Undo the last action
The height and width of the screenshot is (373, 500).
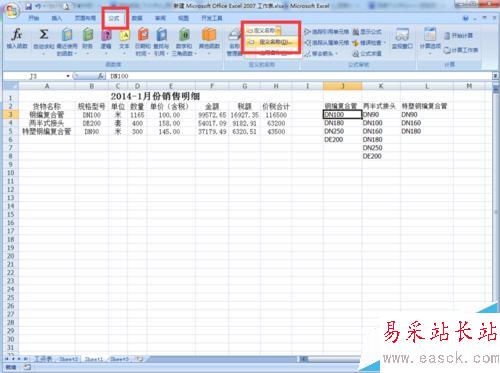(x=38, y=6)
